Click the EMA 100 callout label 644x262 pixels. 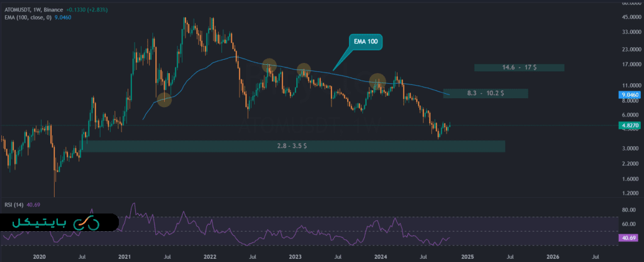(365, 42)
